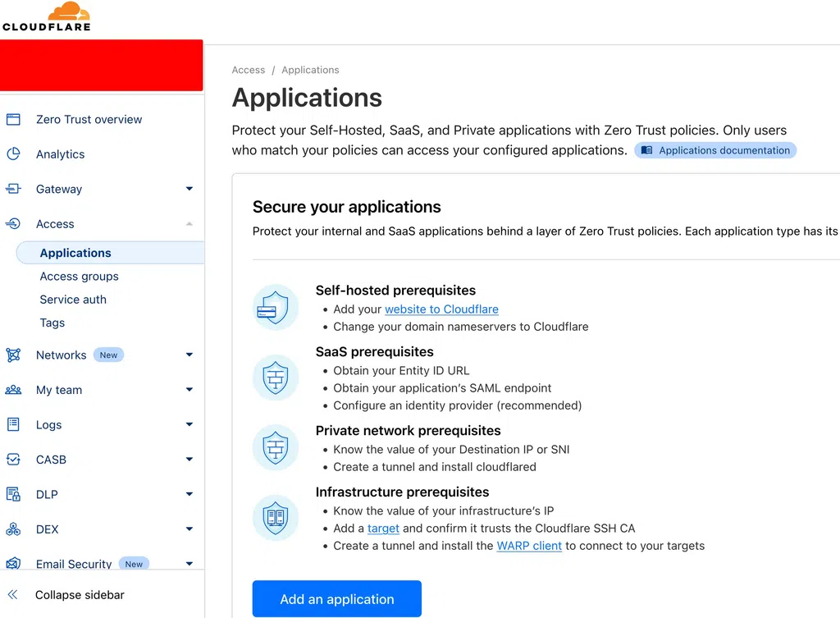Viewport: 840px width, 618px height.
Task: Click the Logs document icon
Action: [x=13, y=424]
